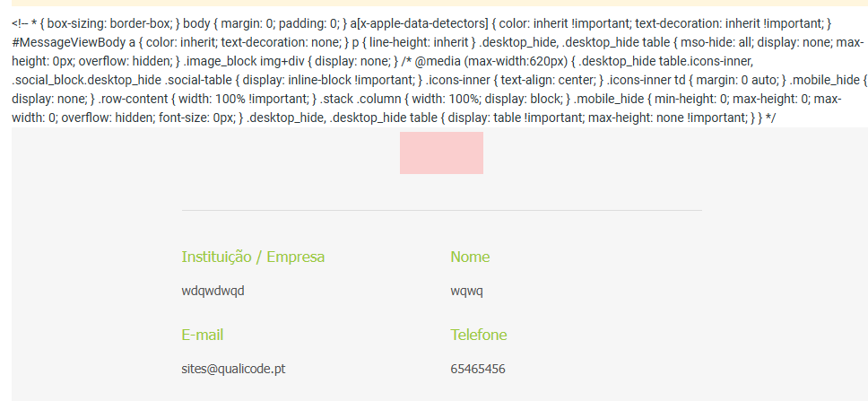Image resolution: width=868 pixels, height=401 pixels.
Task: Click the yellow banner strip at top
Action: 434,3
